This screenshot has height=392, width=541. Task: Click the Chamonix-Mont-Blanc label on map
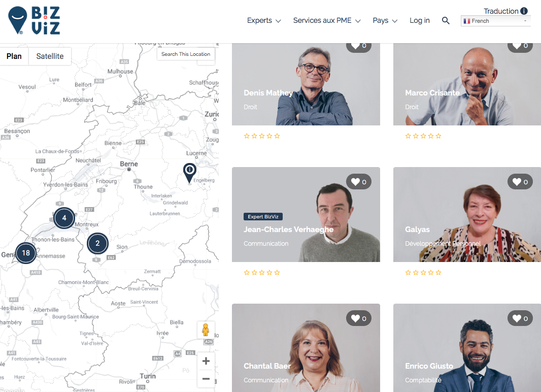pos(84,282)
